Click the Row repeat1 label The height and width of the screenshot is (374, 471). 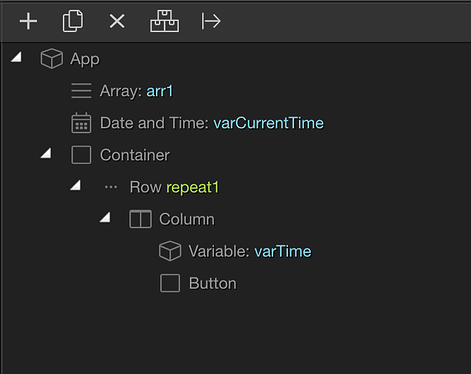[x=174, y=187]
